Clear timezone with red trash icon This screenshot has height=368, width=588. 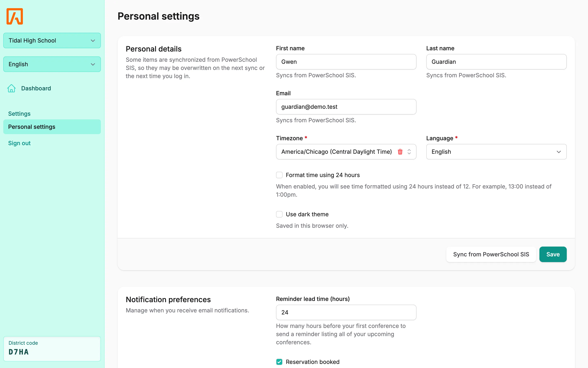[x=400, y=152]
